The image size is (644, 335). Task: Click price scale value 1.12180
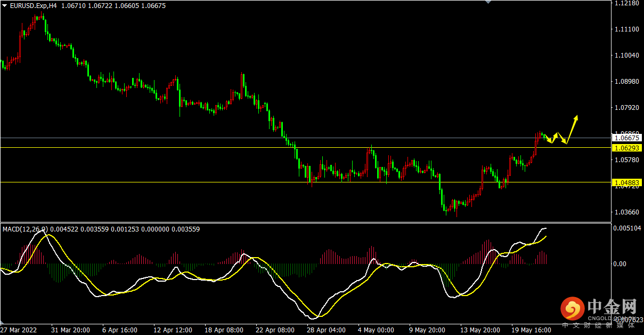pyautogui.click(x=626, y=3)
